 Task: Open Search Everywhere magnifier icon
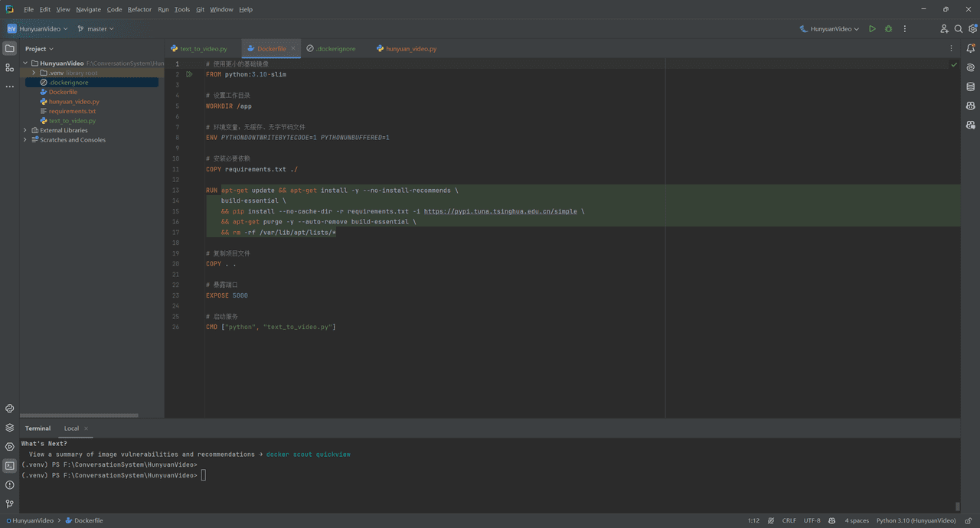pos(959,29)
